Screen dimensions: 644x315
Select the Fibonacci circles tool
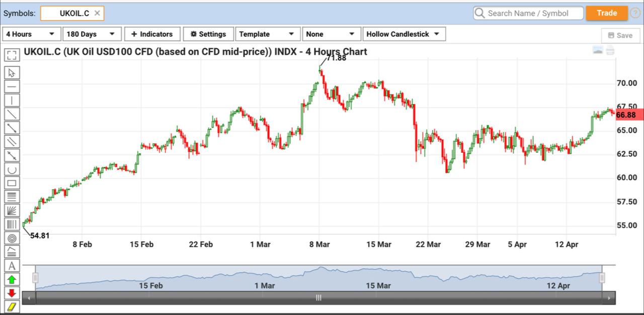[x=12, y=238]
